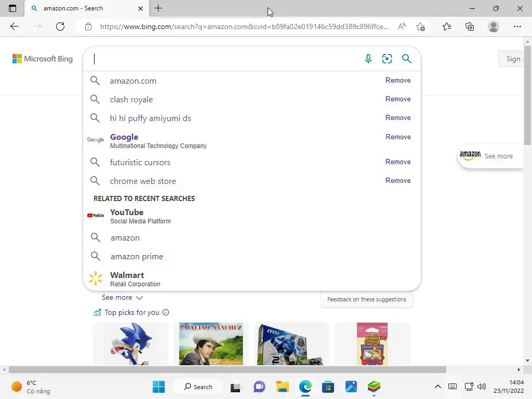
Task: Open Collections icon in toolbar
Action: pos(470,26)
